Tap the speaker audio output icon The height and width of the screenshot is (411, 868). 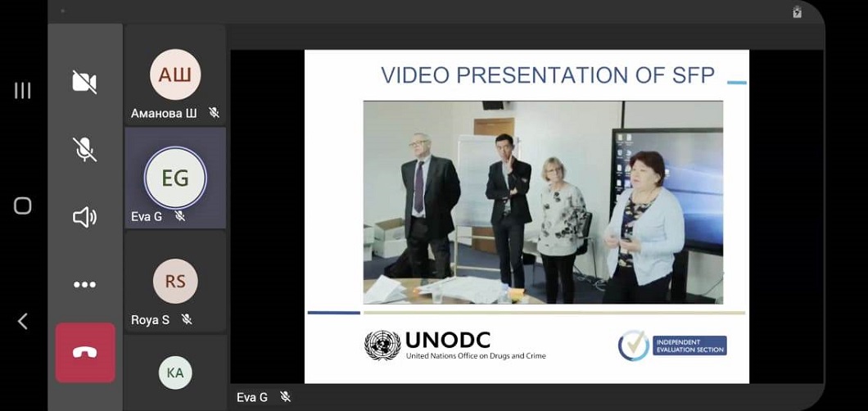[x=84, y=217]
